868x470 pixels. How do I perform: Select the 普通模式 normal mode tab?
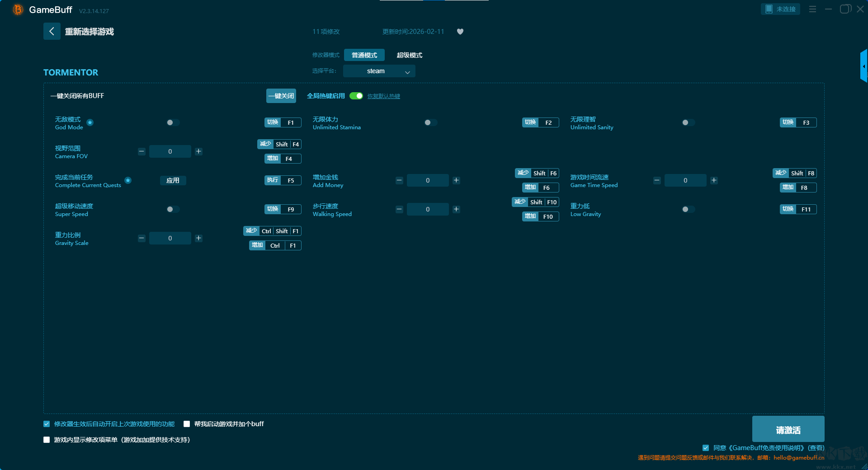point(364,55)
